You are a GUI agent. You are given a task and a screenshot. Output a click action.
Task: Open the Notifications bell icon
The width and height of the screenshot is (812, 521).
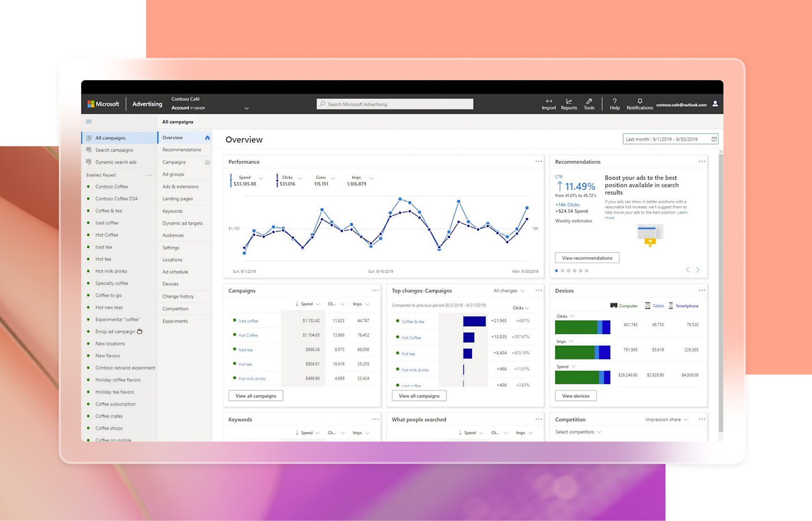[640, 101]
